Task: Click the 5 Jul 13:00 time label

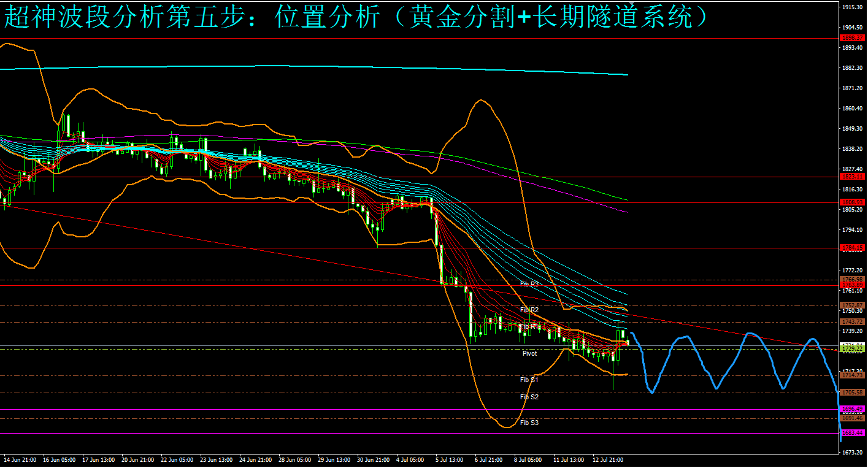Action: coord(450,459)
